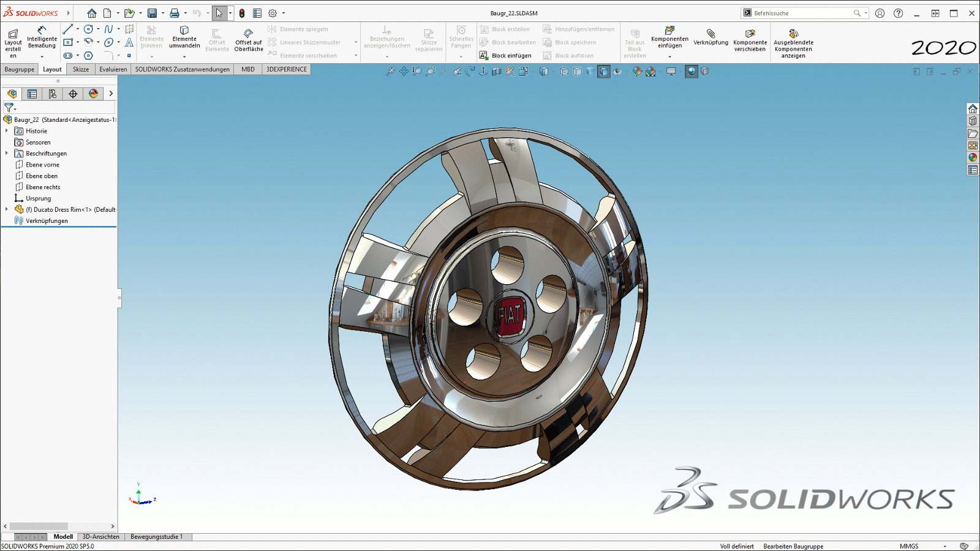This screenshot has height=551, width=980.
Task: Click the Befehlssuche search field
Action: tap(805, 13)
